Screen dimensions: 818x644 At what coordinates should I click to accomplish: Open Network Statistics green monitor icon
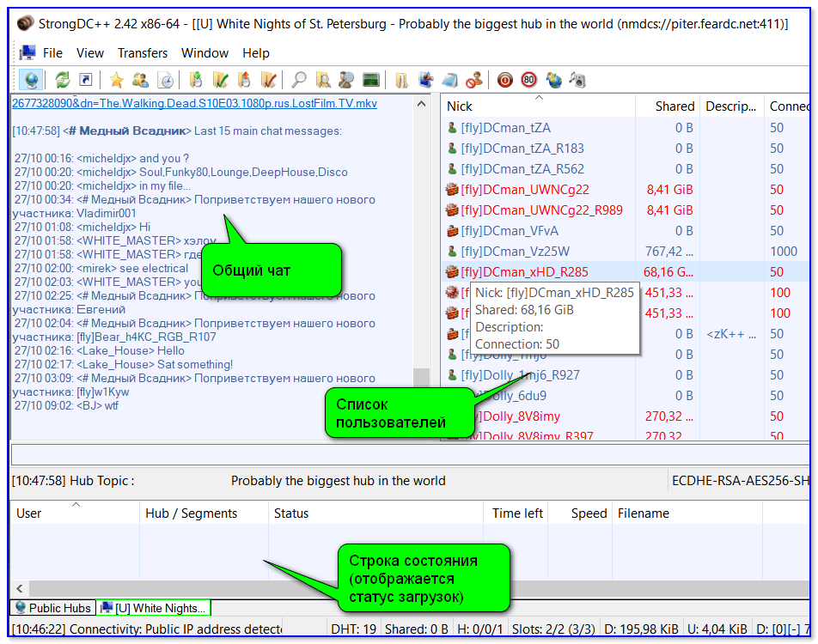(x=371, y=80)
